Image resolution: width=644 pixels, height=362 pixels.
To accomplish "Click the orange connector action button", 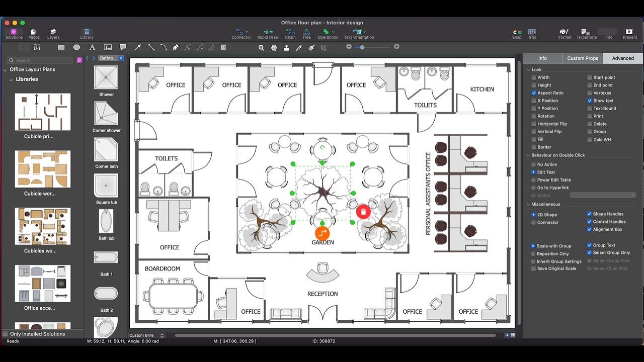I will point(322,233).
